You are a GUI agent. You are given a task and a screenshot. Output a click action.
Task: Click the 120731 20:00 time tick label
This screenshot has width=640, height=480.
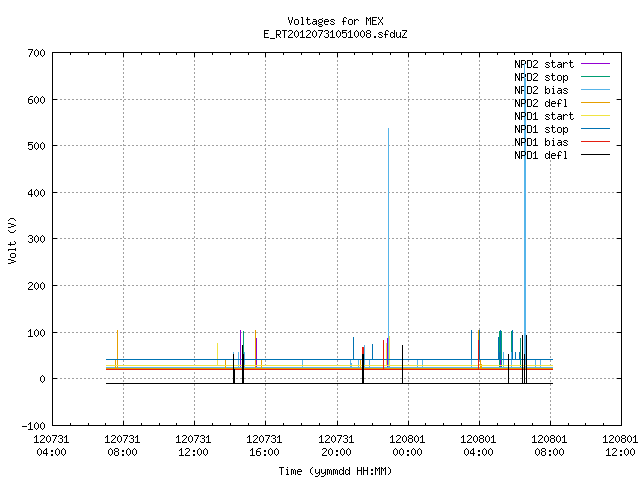336,446
